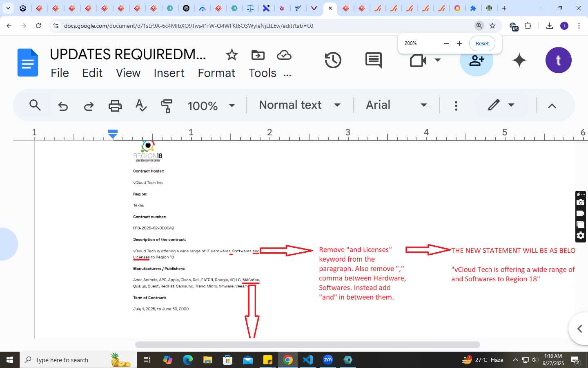Open the File menu
The image size is (588, 368).
(x=60, y=73)
